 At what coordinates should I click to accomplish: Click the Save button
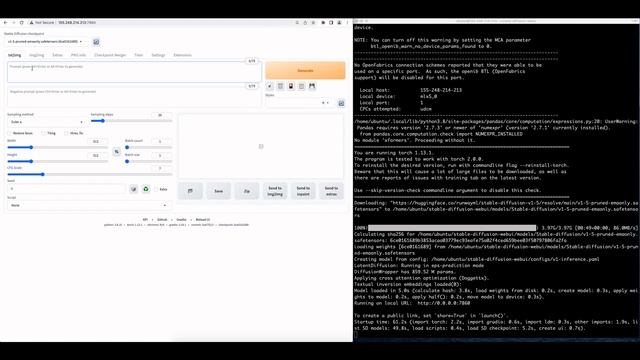tap(219, 191)
